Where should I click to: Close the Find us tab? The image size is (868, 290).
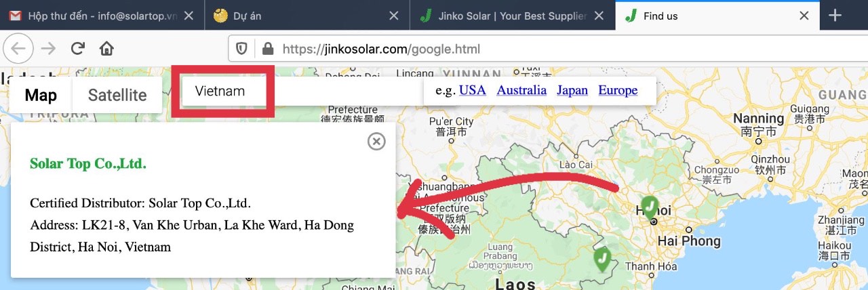(x=804, y=16)
